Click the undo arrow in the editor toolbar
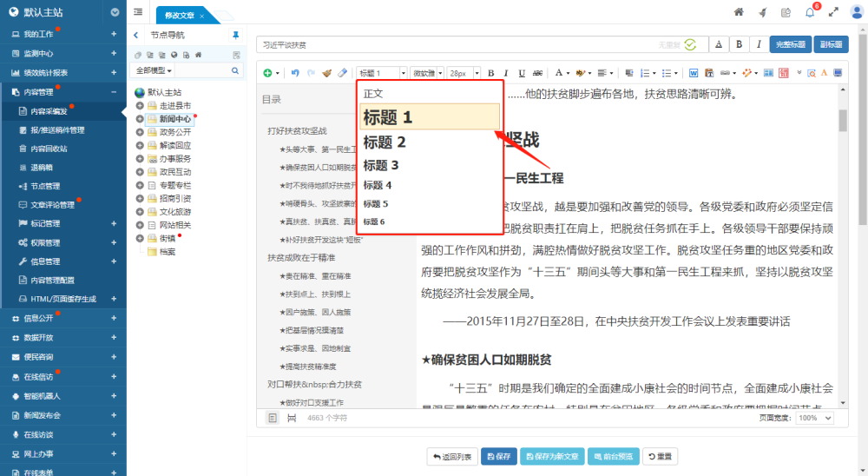The height and width of the screenshot is (476, 868). tap(295, 73)
